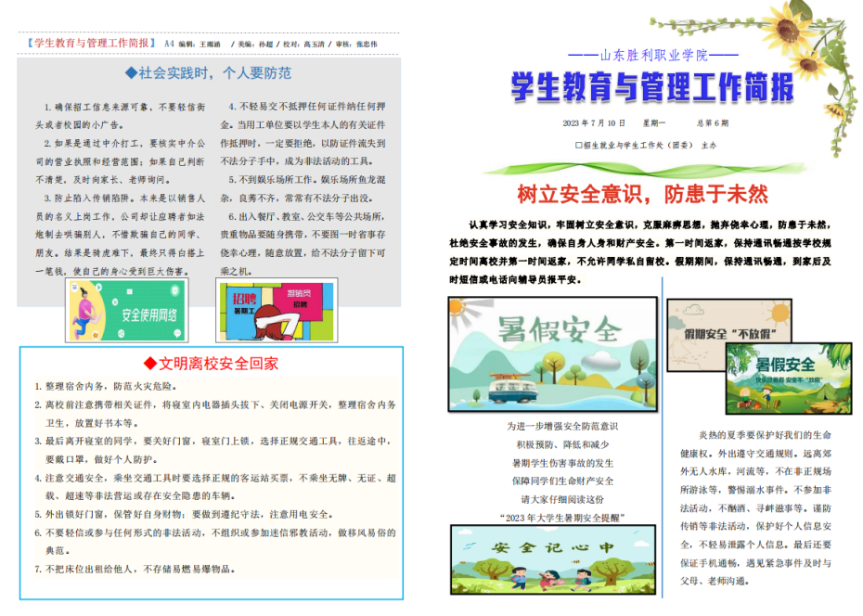The height and width of the screenshot is (616, 863).
Task: Click the red diamond before 文明离校安全回家
Action: pos(149,363)
